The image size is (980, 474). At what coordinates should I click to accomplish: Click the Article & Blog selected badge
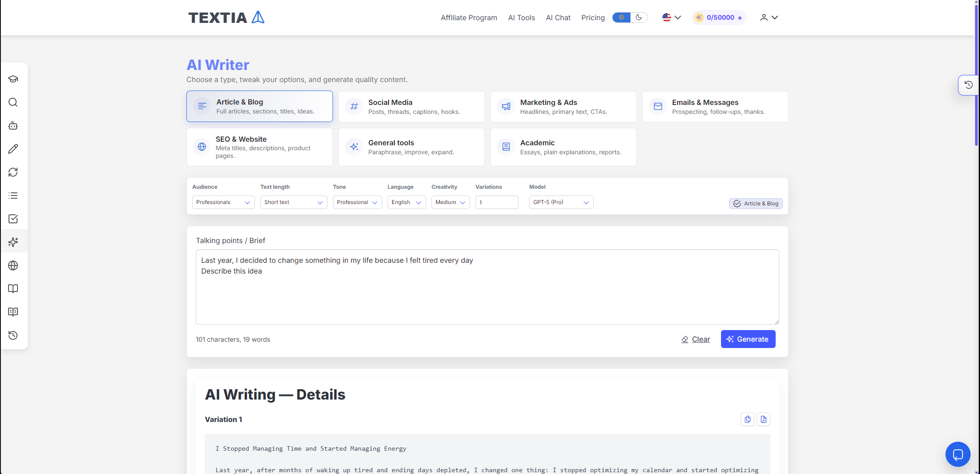pyautogui.click(x=756, y=204)
